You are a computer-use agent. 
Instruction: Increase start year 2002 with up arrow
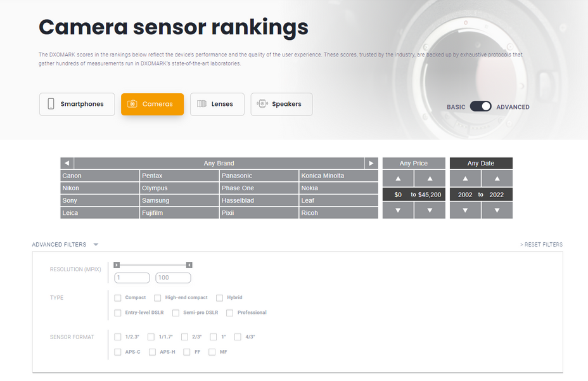click(x=465, y=179)
